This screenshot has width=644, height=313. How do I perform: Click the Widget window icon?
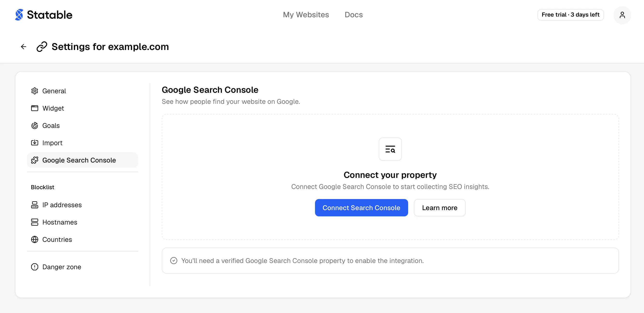[x=34, y=108]
